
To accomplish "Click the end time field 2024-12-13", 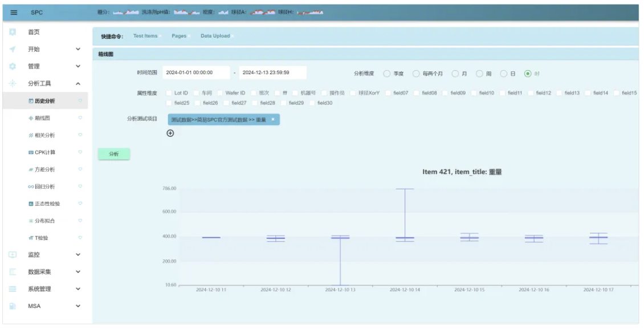I will coord(273,73).
